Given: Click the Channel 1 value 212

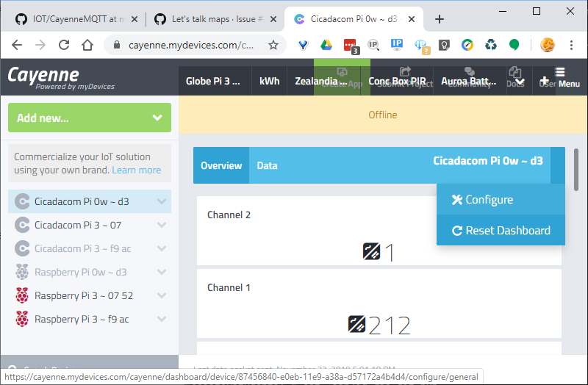Looking at the screenshot, I should [390, 325].
